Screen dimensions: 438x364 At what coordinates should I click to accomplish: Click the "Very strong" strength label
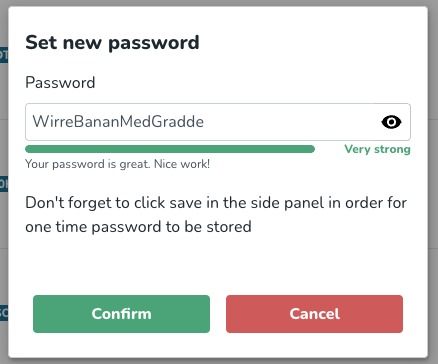[377, 149]
